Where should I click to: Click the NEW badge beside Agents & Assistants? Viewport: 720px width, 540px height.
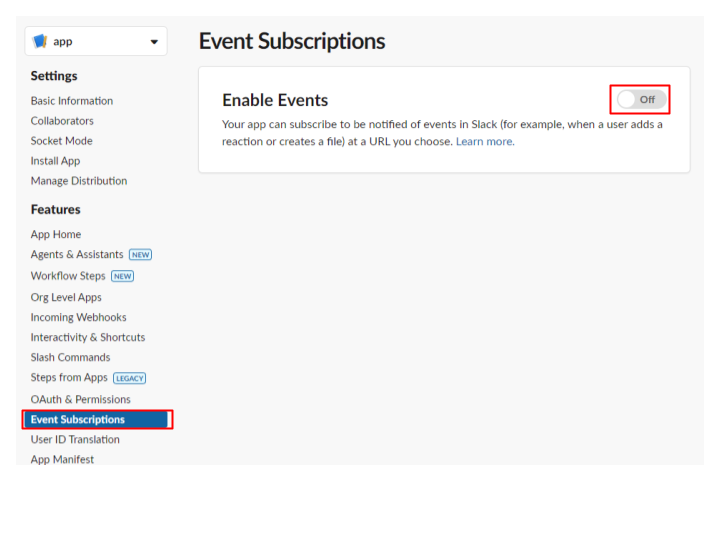pos(141,254)
